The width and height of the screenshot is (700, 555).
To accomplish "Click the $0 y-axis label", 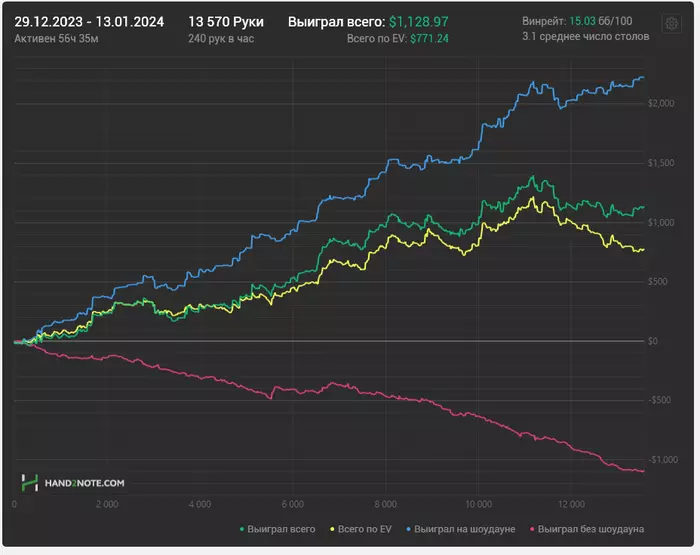I will pos(653,341).
